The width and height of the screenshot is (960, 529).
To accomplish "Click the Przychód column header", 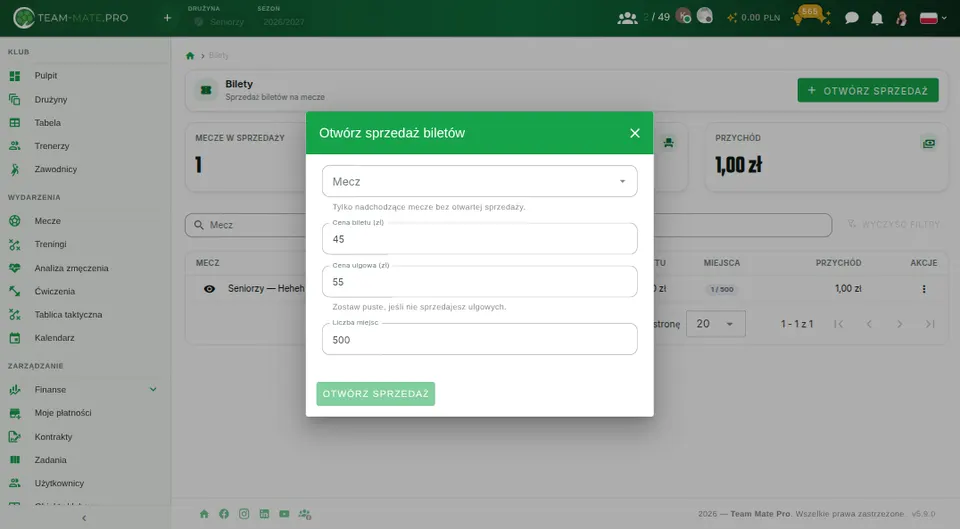I will [838, 263].
